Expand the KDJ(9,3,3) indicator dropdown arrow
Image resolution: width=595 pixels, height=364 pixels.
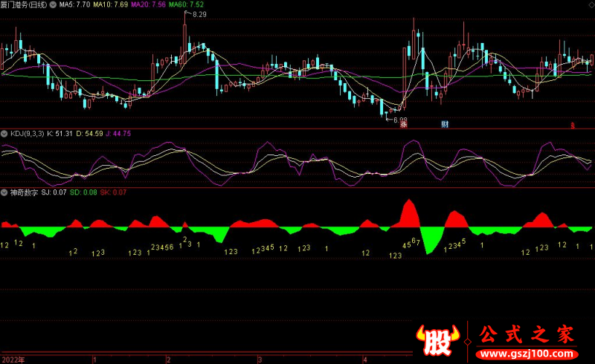click(x=4, y=134)
